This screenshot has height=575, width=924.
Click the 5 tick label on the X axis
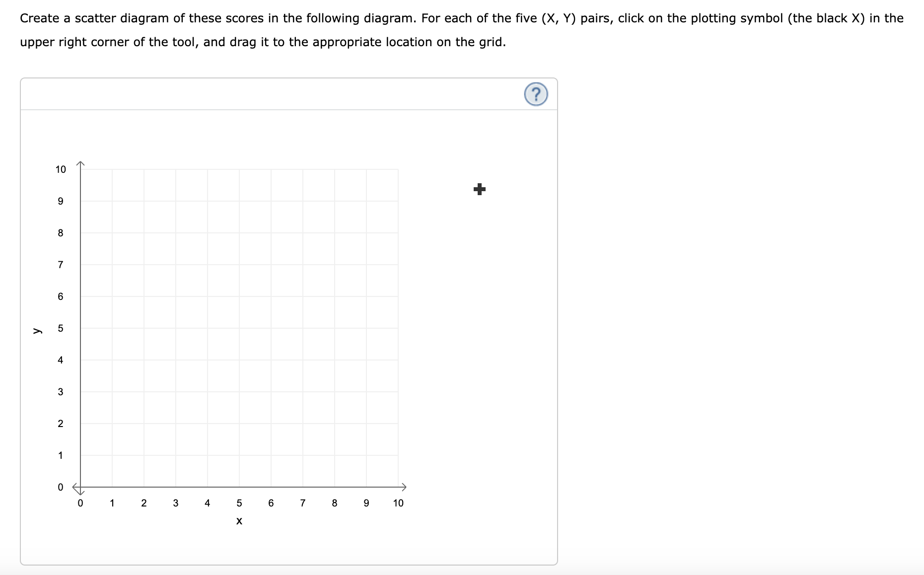pos(239,503)
